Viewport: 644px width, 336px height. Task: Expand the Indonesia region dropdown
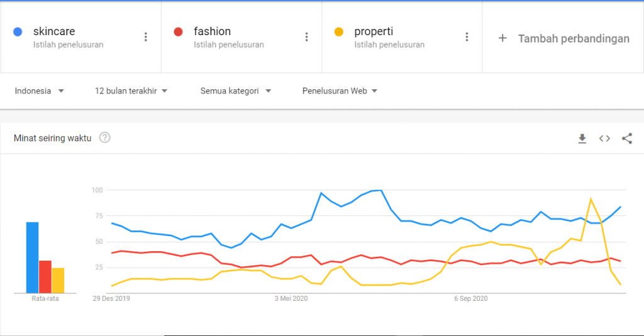point(40,91)
